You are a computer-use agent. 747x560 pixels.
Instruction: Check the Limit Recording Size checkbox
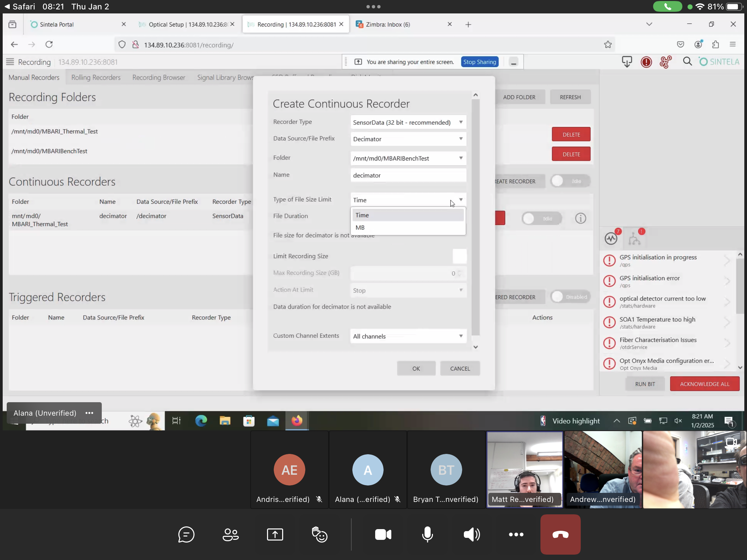pyautogui.click(x=459, y=256)
